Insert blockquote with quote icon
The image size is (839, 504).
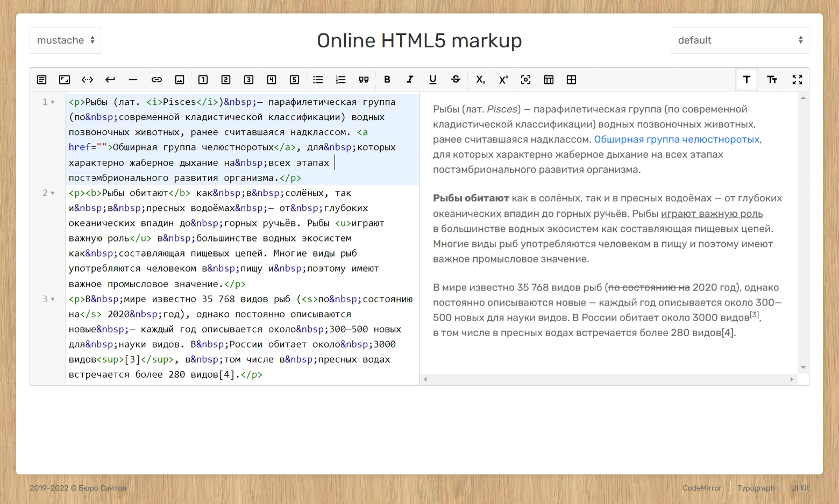coord(364,80)
